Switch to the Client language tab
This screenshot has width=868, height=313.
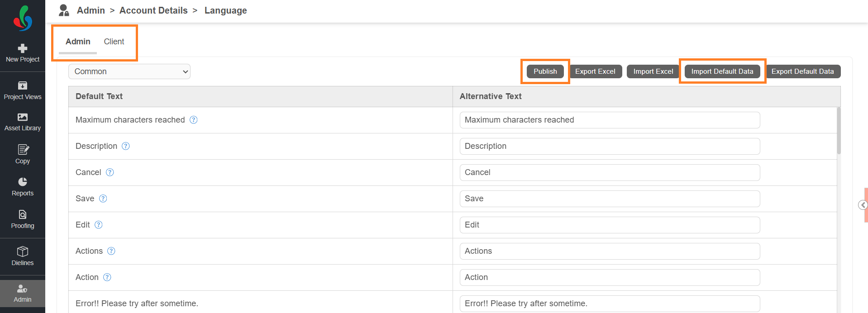pyautogui.click(x=114, y=42)
